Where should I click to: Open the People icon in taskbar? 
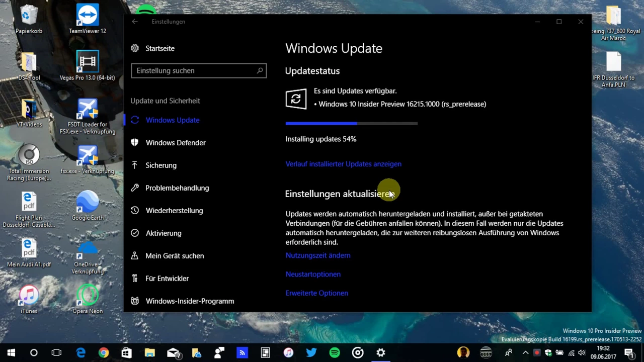[x=509, y=352]
